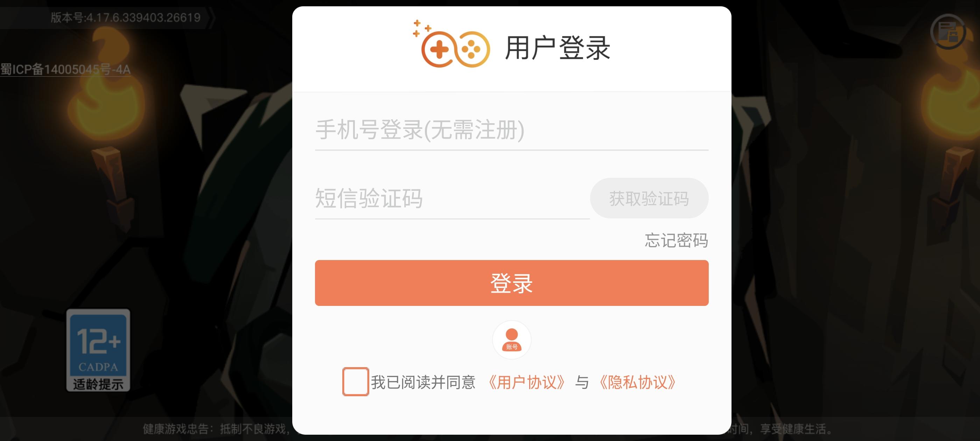Viewport: 980px width, 441px height.
Task: Click the phone number input field
Action: point(511,130)
